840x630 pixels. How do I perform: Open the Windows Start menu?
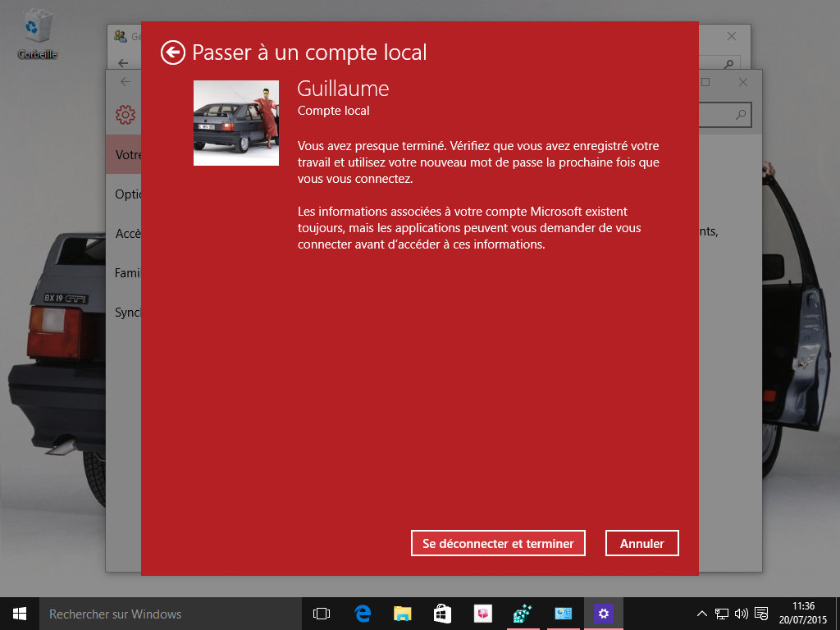[19, 614]
